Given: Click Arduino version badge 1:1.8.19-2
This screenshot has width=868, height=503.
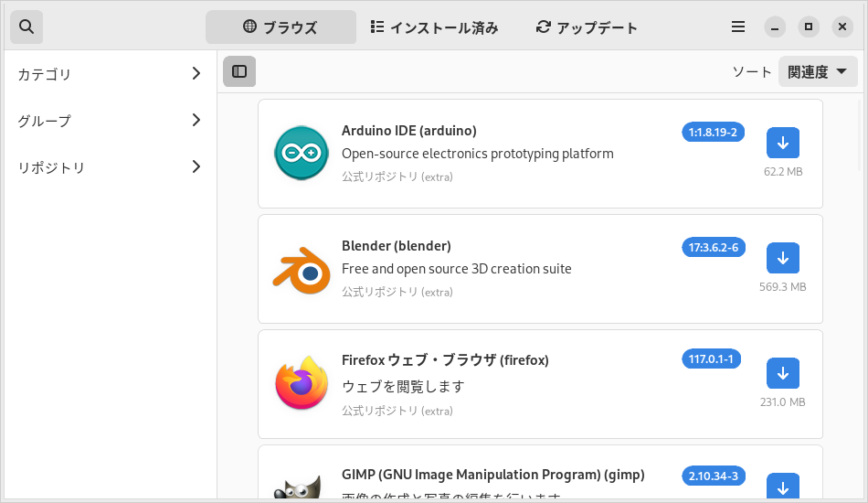Looking at the screenshot, I should (x=713, y=133).
